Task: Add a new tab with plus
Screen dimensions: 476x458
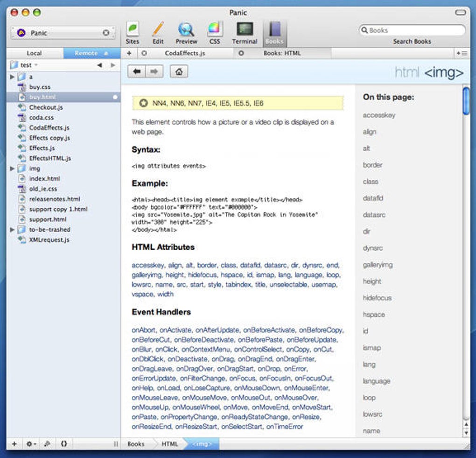Action: pyautogui.click(x=129, y=53)
